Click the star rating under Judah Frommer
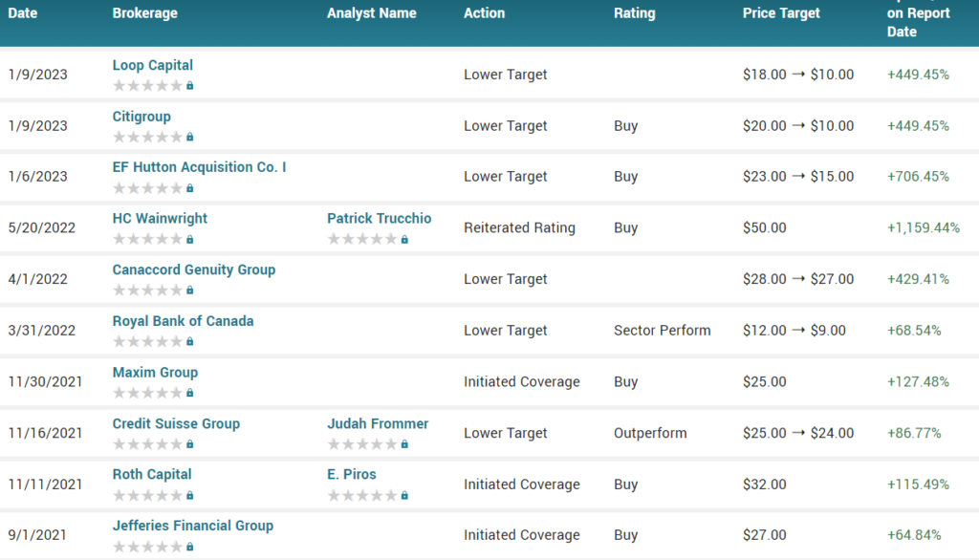This screenshot has width=979, height=560. click(362, 443)
